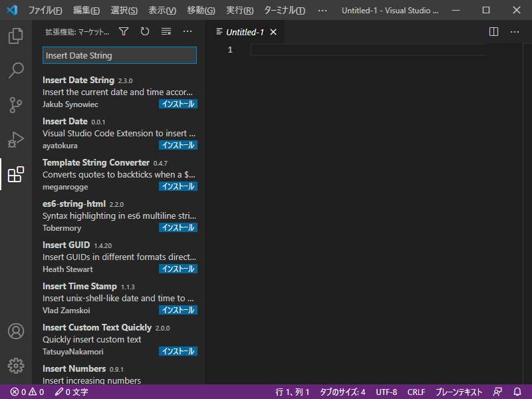The height and width of the screenshot is (399, 532).
Task: Click line number 1 in the gutter
Action: tap(230, 50)
